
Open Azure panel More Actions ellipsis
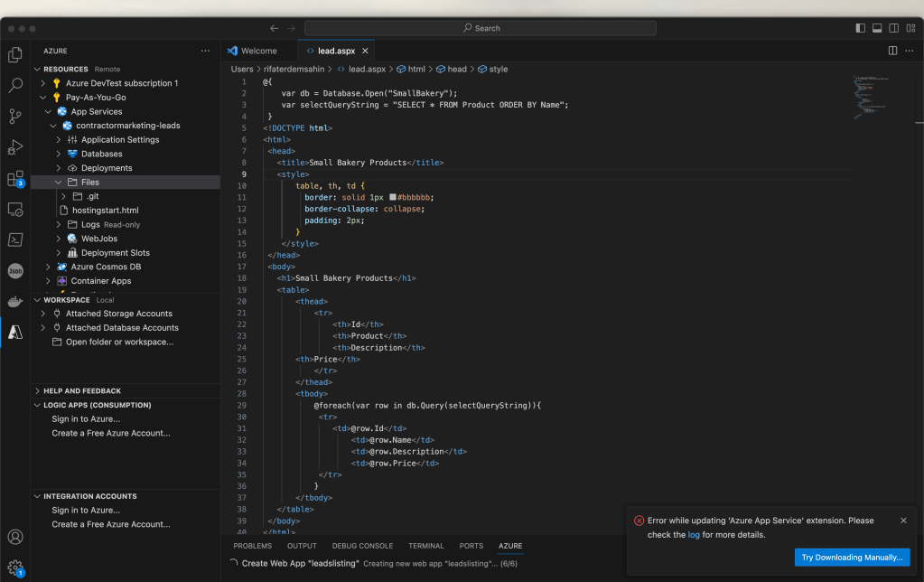205,51
